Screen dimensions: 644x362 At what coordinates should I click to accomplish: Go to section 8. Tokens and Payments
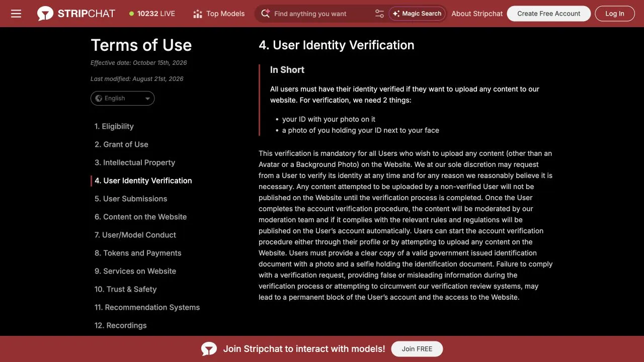(138, 253)
